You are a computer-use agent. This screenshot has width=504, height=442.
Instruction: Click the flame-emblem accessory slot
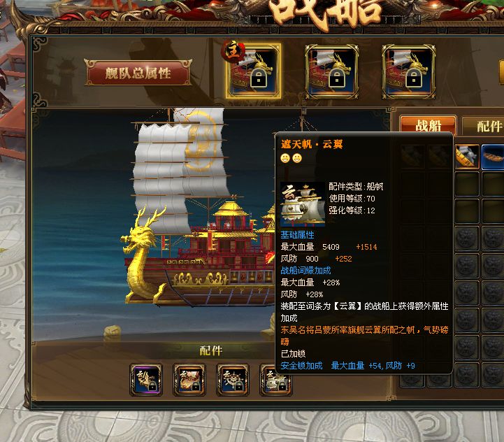pyautogui.click(x=189, y=380)
